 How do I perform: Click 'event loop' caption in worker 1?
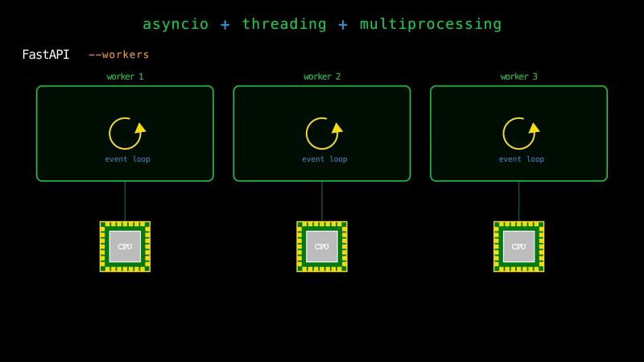click(x=127, y=159)
